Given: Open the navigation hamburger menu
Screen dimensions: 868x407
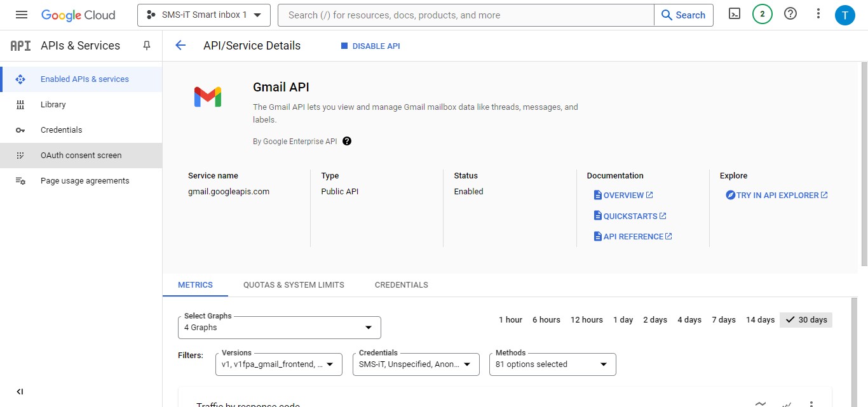Looking at the screenshot, I should click(x=21, y=13).
